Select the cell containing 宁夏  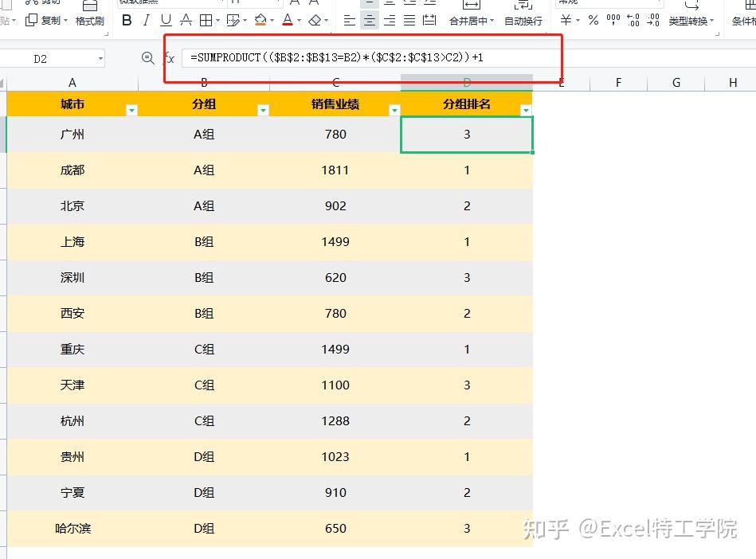point(72,492)
